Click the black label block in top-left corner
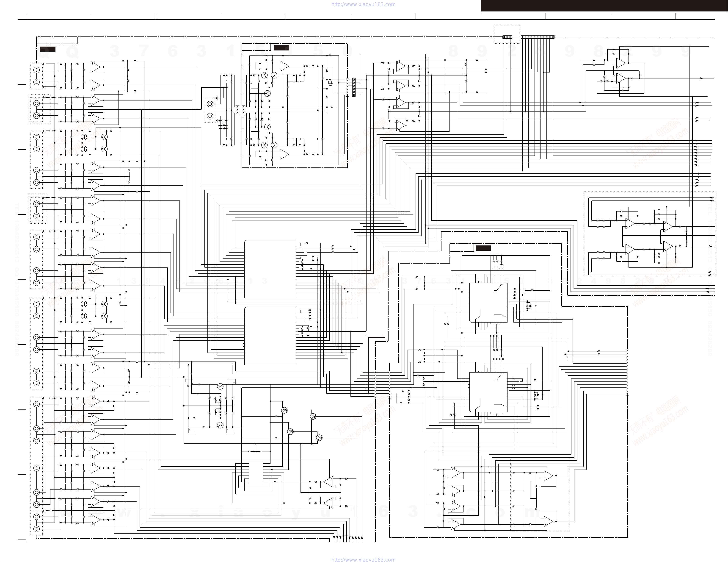728x562 pixels. [x=48, y=49]
